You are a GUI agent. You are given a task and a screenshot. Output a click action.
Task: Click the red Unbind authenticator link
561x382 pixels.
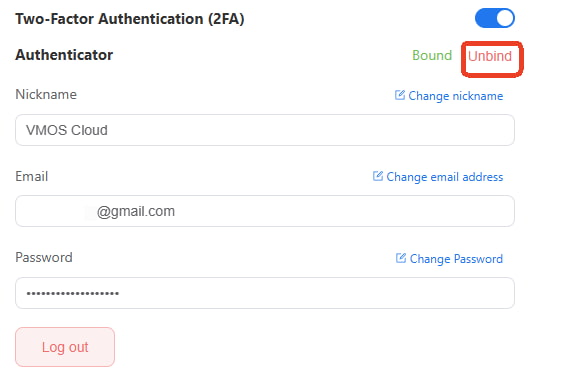click(x=490, y=56)
